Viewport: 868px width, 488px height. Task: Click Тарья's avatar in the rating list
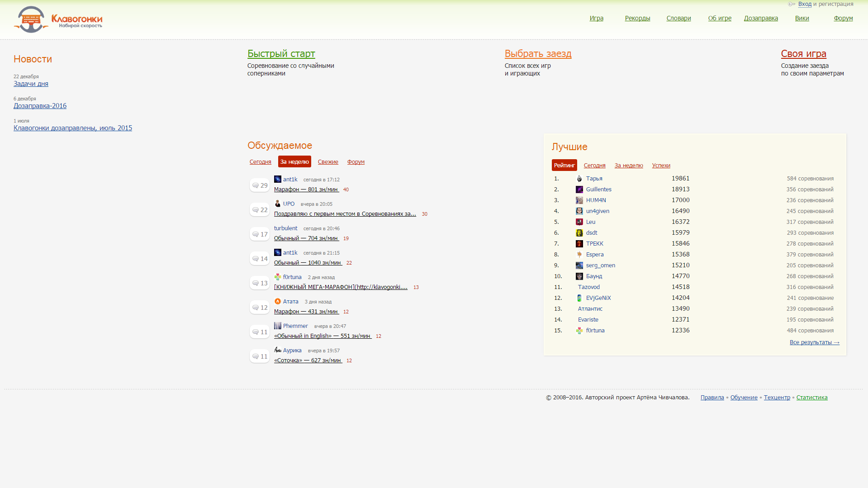[579, 179]
